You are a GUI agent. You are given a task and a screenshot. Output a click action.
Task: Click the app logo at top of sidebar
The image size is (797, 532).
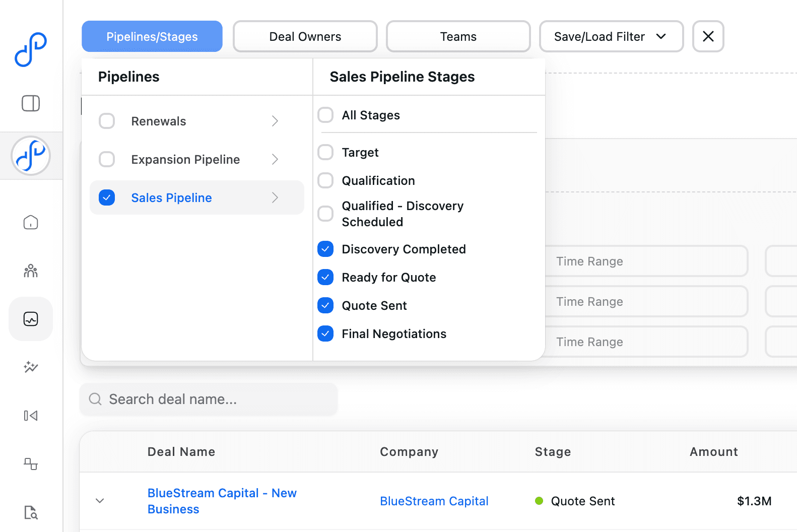(31, 49)
